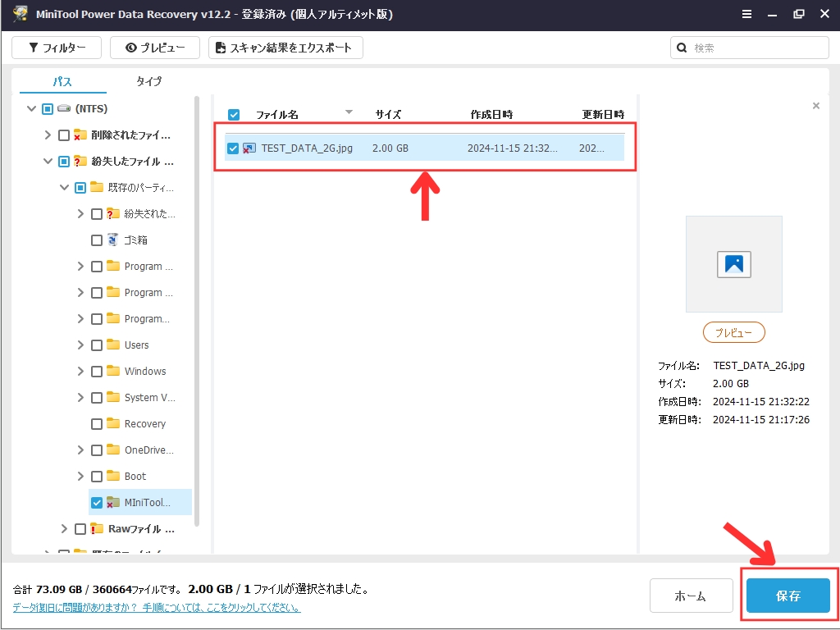This screenshot has width=840, height=630.
Task: Click the image preview thumbnail placeholder
Action: 733,264
